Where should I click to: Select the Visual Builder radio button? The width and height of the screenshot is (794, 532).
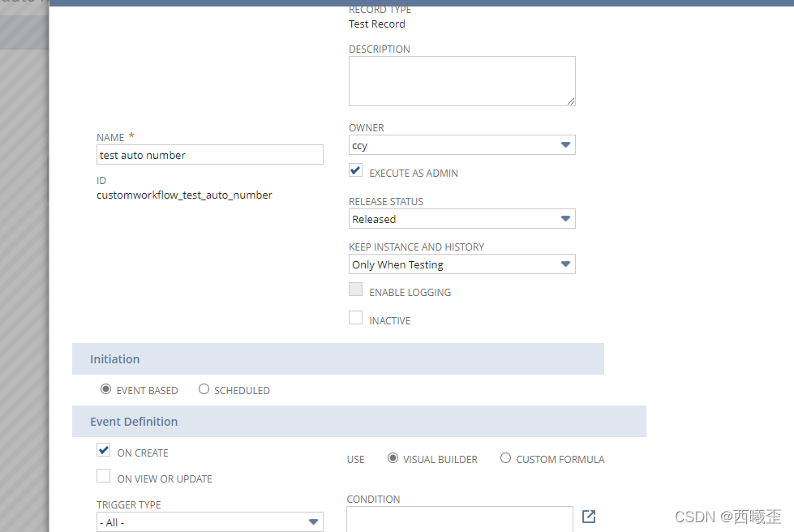click(393, 458)
